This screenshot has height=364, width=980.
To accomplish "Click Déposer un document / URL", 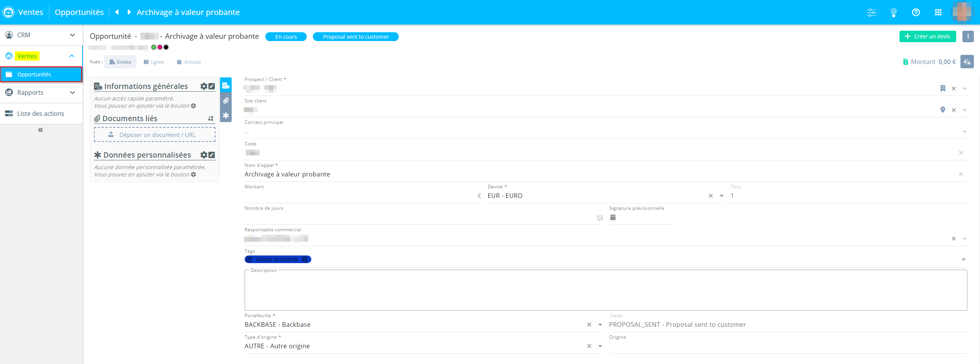I will pyautogui.click(x=155, y=135).
